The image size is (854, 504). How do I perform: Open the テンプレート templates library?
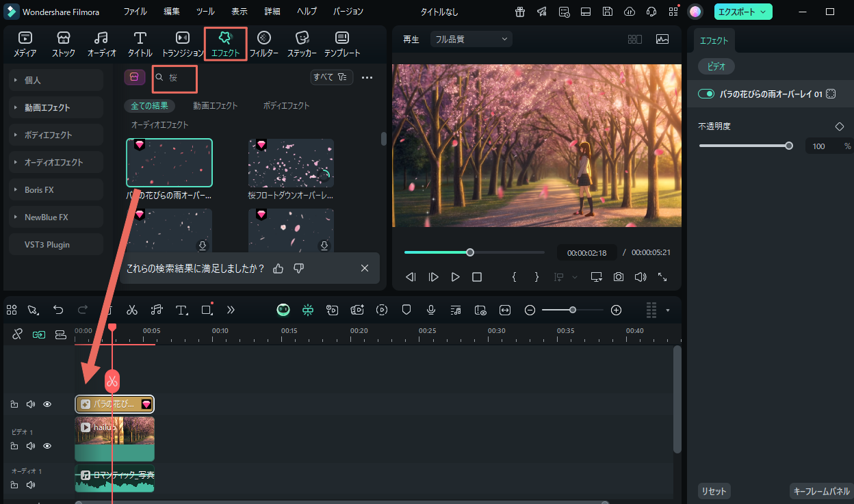pyautogui.click(x=342, y=44)
